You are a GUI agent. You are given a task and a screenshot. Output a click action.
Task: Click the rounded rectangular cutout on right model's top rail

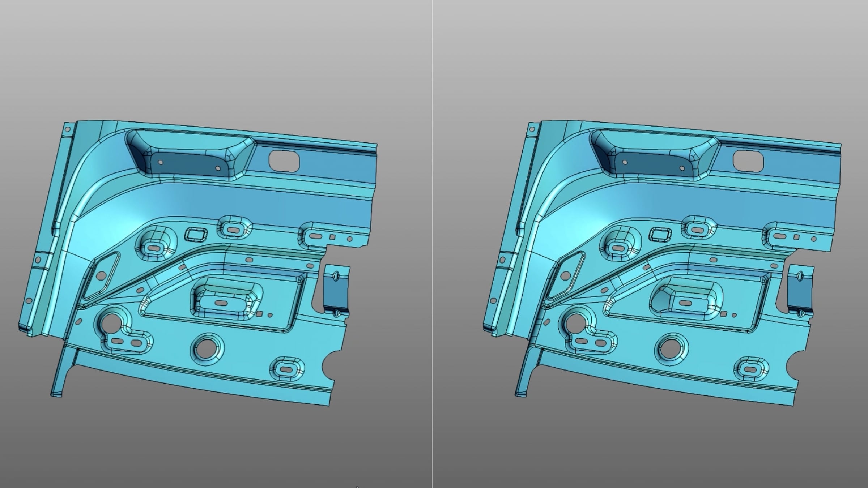click(749, 160)
